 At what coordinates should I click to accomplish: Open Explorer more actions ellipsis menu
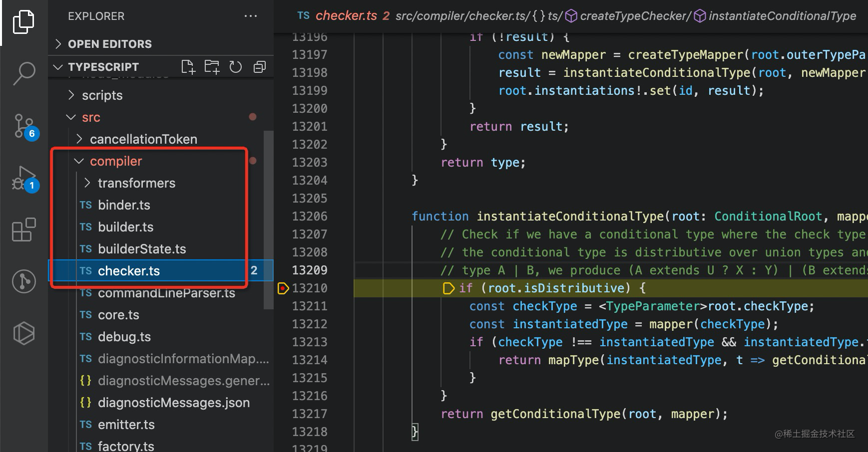click(250, 16)
